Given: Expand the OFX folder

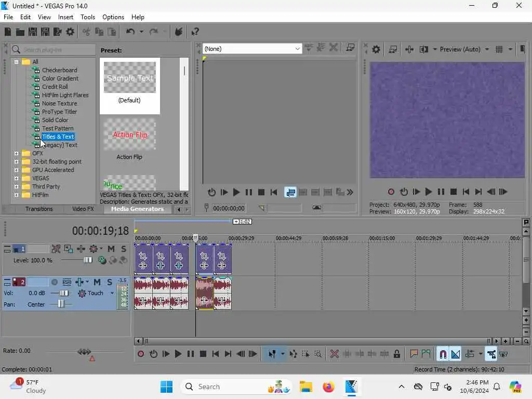Looking at the screenshot, I should coord(16,153).
